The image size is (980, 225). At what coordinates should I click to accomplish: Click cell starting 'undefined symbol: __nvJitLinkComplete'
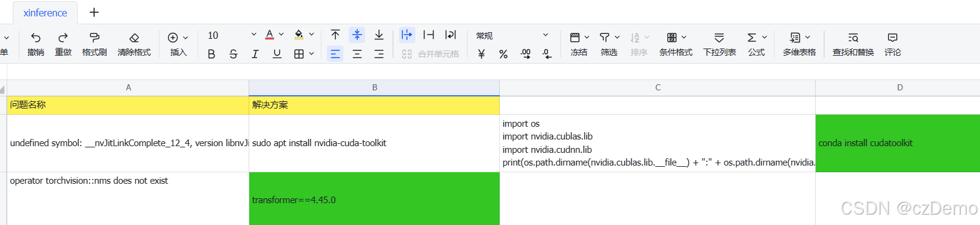pos(128,143)
